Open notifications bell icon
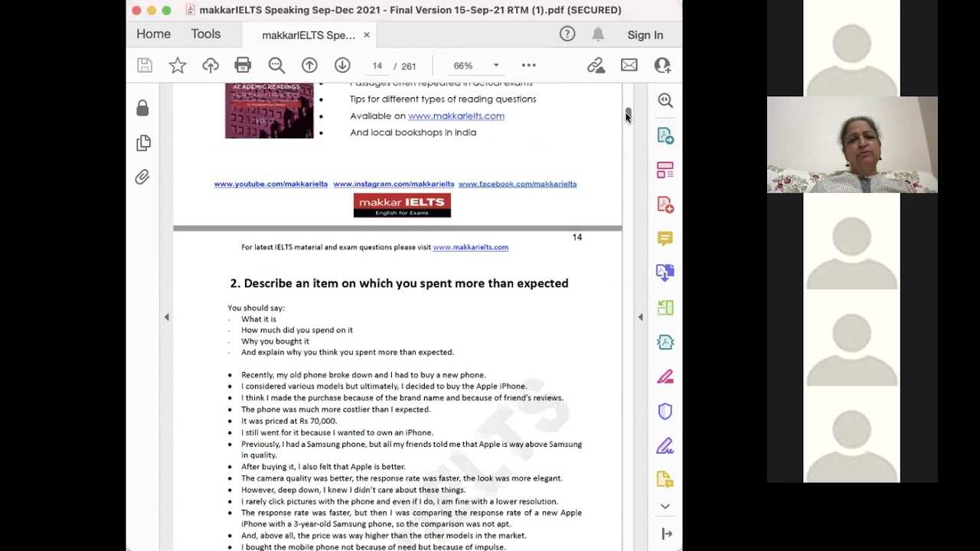Screen dimensions: 980x551 pos(598,34)
